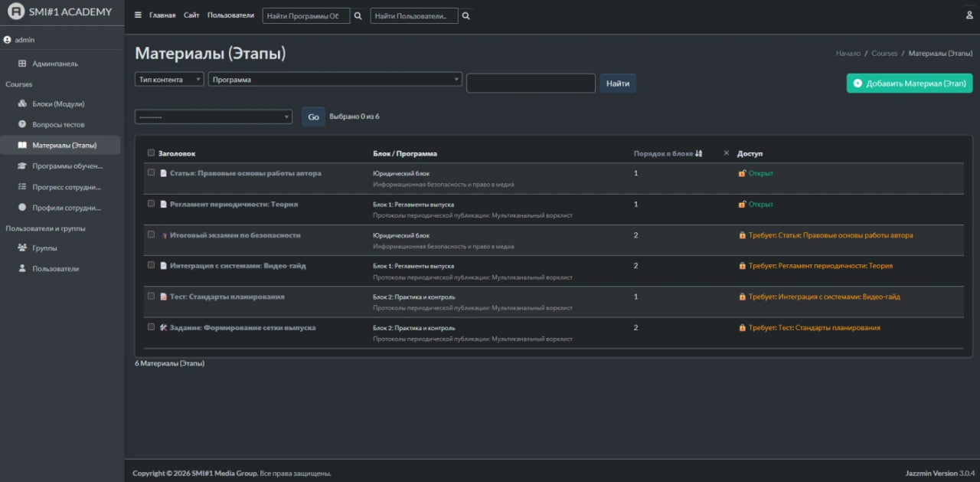
Task: Click the SMI#1 Academy logo icon
Action: pos(15,11)
